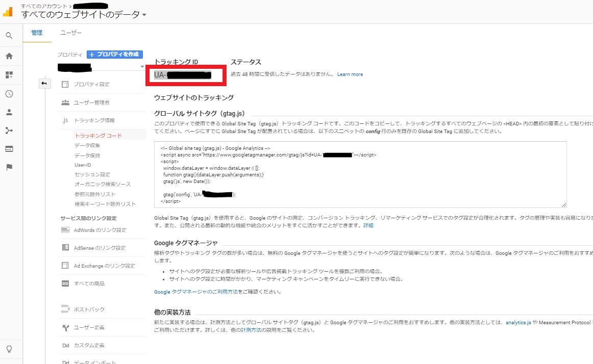Select セッション設定 submenu item

[x=92, y=175]
